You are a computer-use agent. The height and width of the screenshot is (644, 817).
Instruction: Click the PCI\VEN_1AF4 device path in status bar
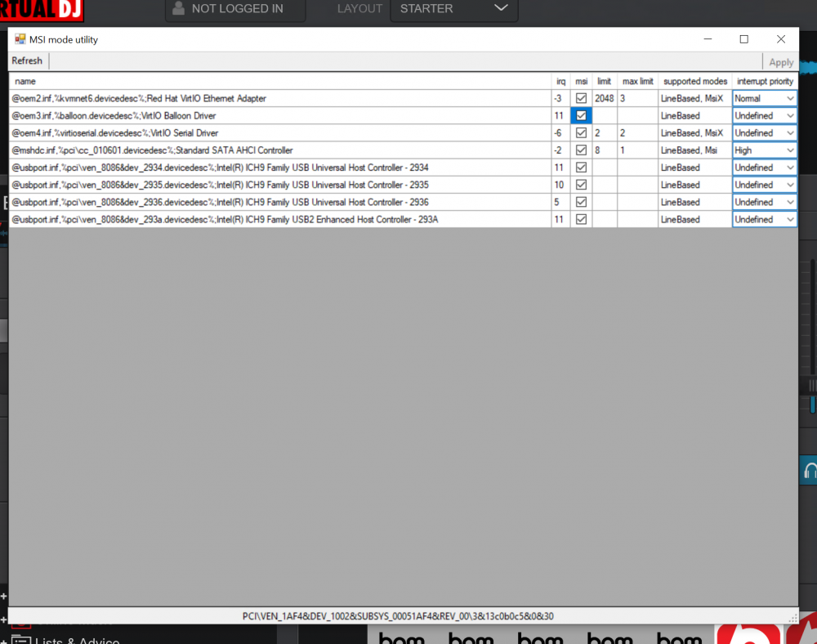coord(398,616)
